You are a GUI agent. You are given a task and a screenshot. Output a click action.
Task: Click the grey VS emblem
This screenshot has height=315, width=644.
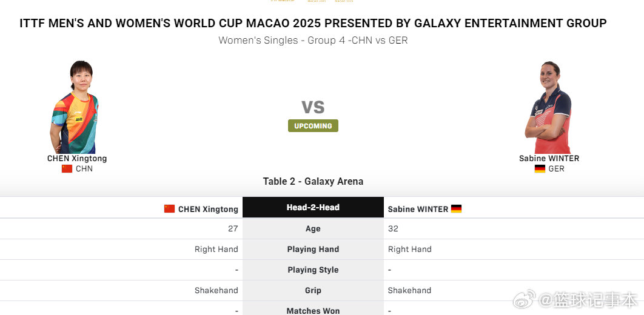tap(313, 107)
